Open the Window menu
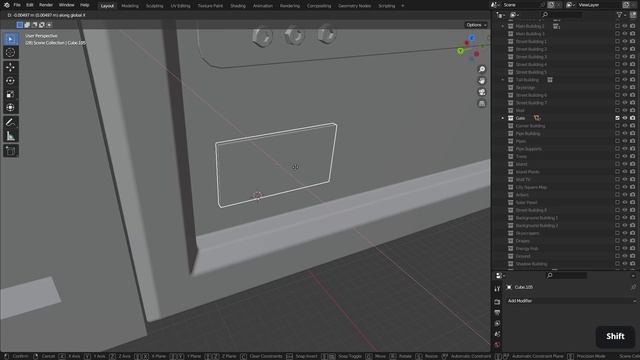 coord(67,5)
